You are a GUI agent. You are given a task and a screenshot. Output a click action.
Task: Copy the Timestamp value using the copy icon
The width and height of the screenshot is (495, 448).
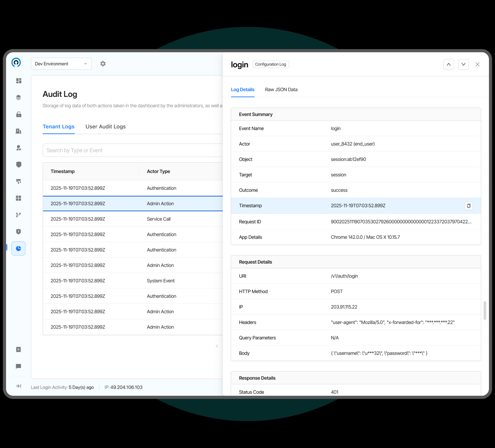coord(469,206)
